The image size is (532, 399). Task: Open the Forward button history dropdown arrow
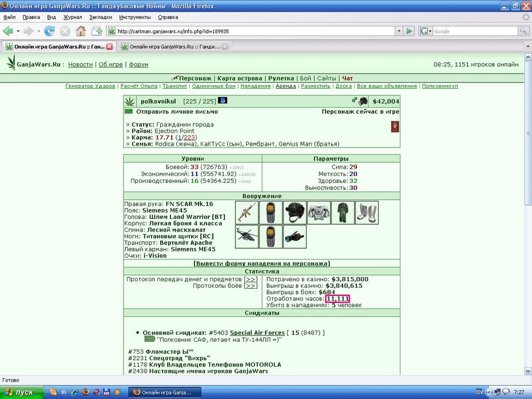click(x=39, y=31)
